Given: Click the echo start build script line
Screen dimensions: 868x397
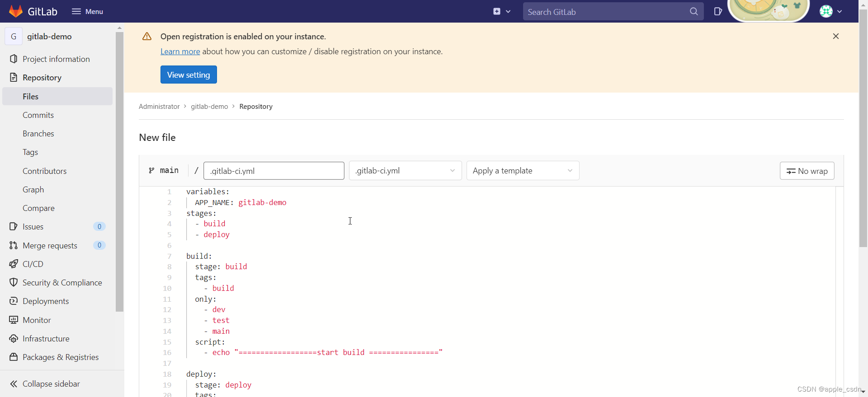Looking at the screenshot, I should tap(323, 352).
